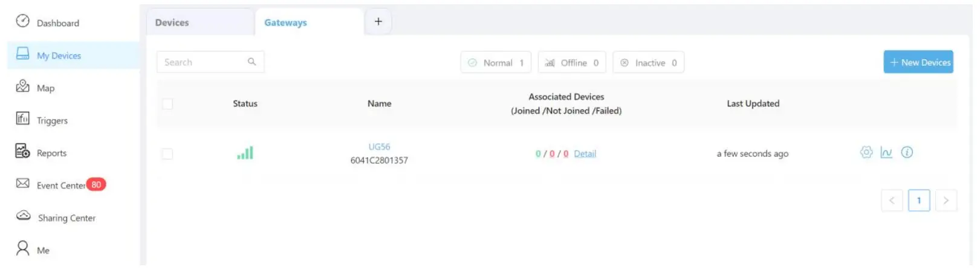
Task: Open the UG56 gateway link
Action: tap(379, 147)
